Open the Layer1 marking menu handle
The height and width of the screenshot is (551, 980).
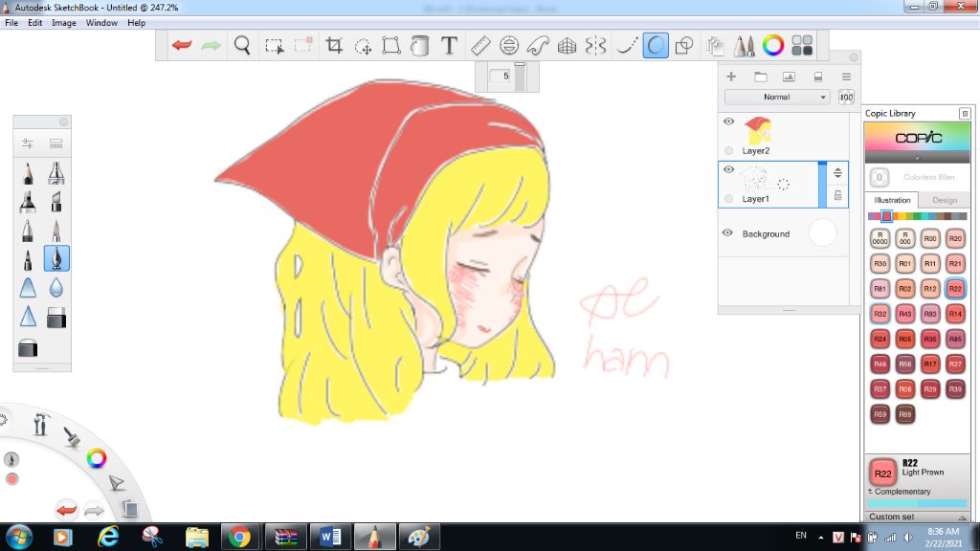[783, 184]
